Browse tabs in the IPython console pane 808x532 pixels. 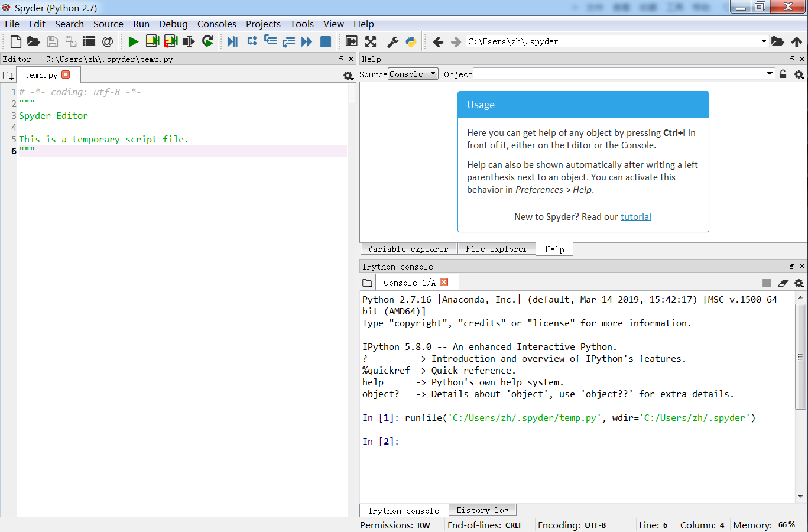[368, 283]
